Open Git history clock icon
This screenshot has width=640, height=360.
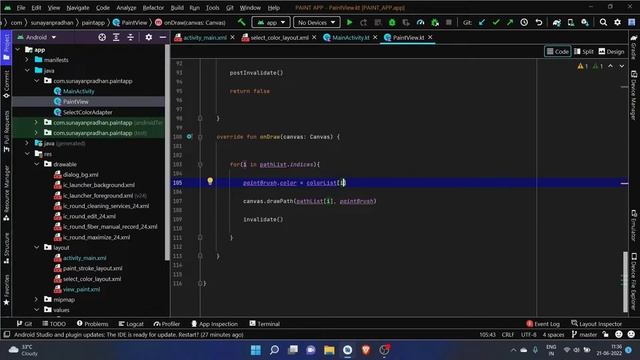click(524, 22)
